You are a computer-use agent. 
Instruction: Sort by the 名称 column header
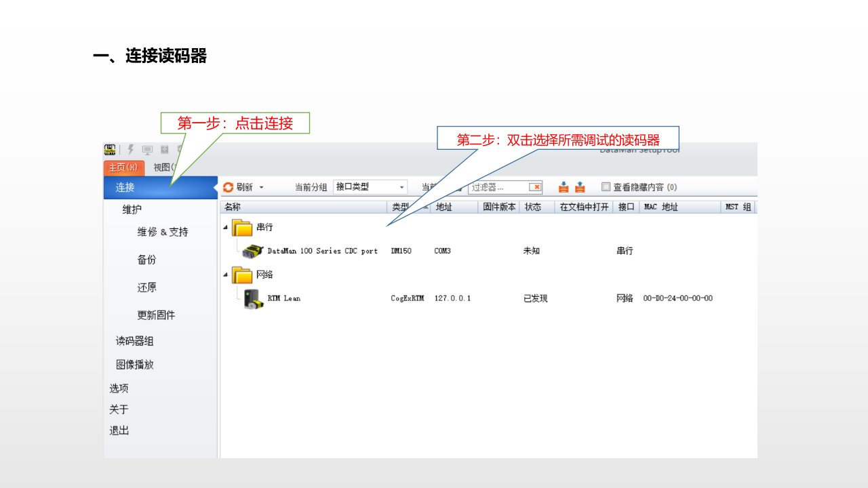point(304,207)
